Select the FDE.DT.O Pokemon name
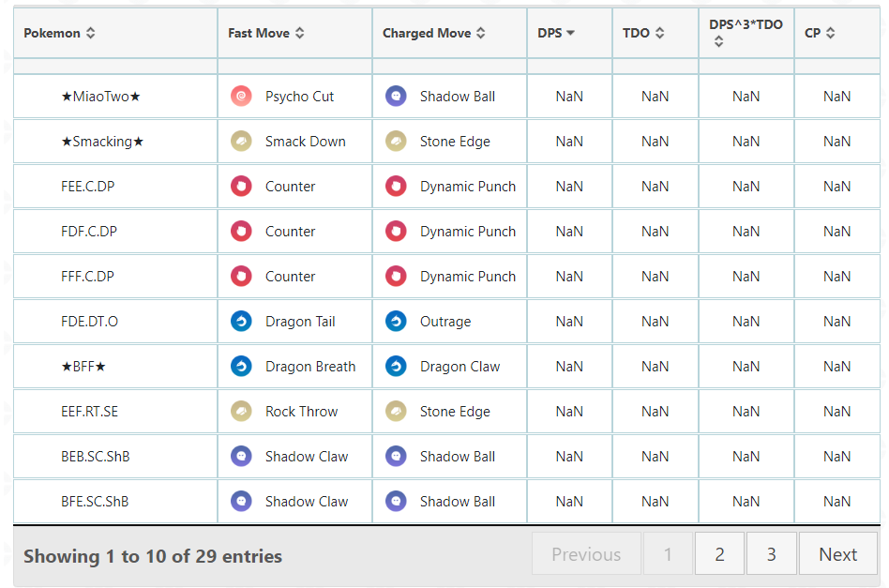889x588 pixels. point(90,322)
